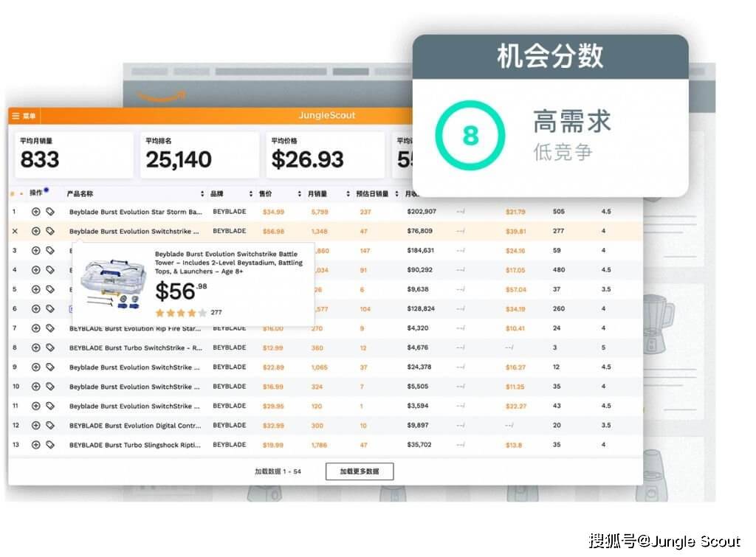Click monthly revenue $76,809 cell
The width and height of the screenshot is (756, 557).
coord(419,231)
